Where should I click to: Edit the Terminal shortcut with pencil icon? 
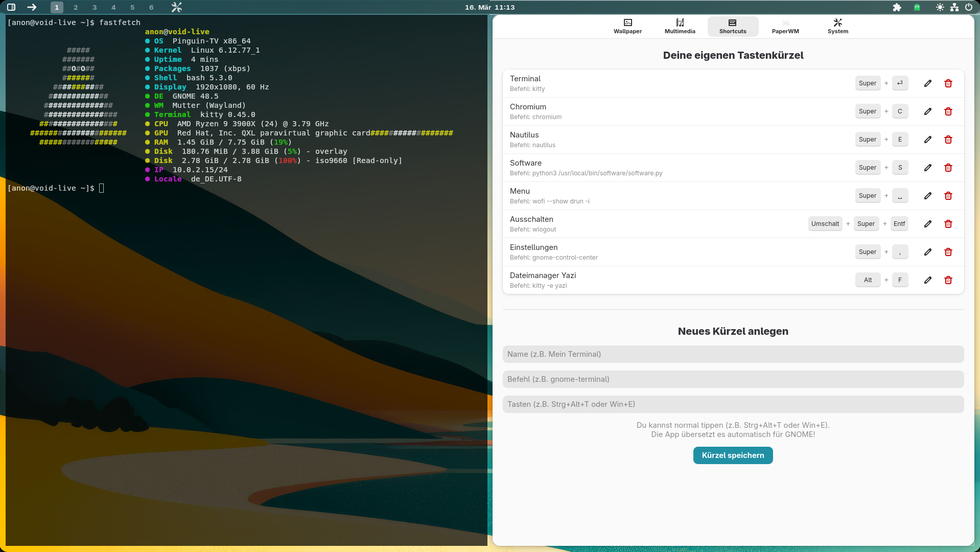tap(928, 83)
